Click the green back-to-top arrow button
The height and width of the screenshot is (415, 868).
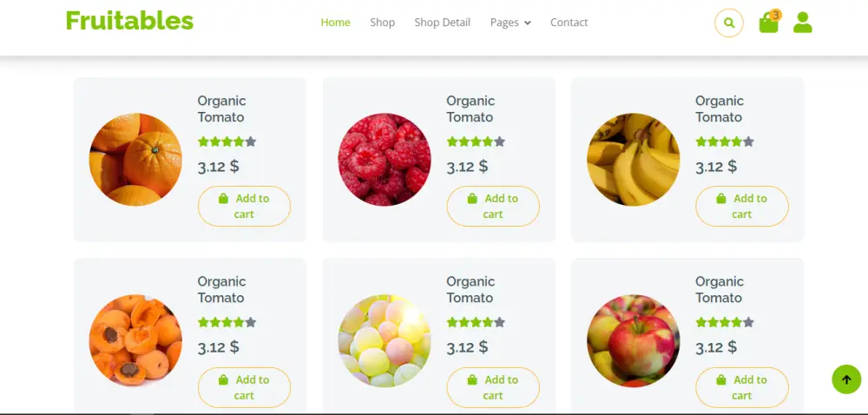(x=846, y=379)
